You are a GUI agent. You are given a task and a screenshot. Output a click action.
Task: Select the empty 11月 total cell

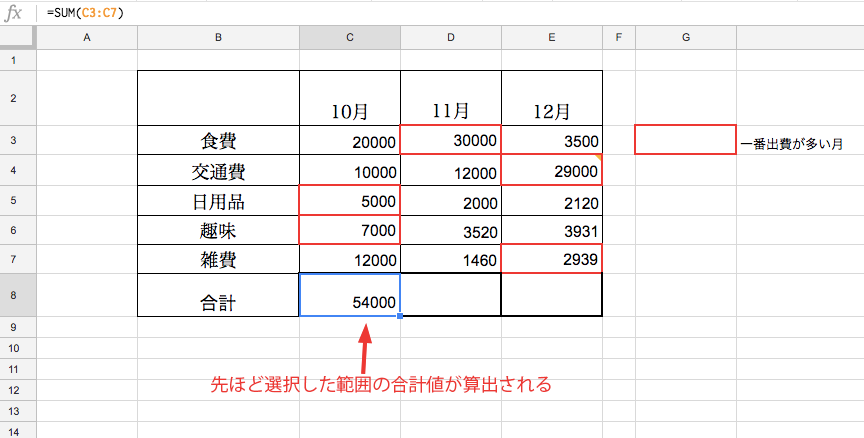451,295
